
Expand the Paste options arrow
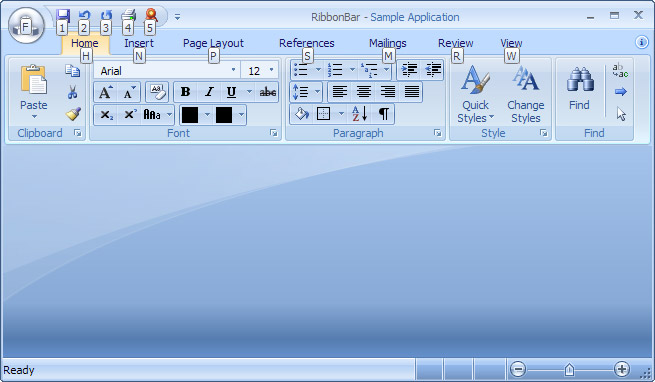tap(34, 117)
